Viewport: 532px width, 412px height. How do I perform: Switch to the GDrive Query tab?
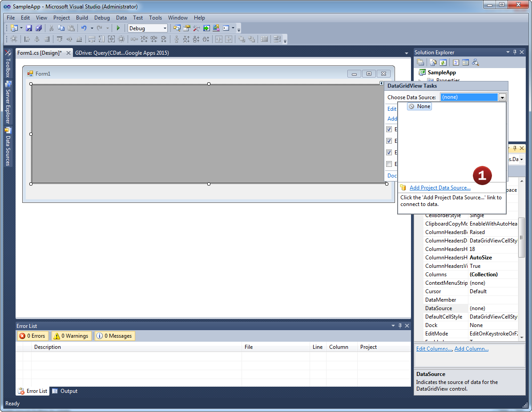click(x=122, y=53)
